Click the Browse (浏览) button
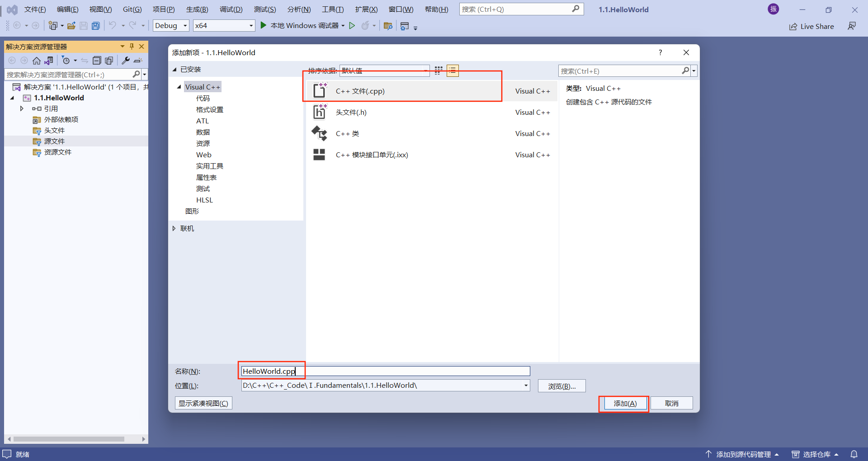Image resolution: width=868 pixels, height=461 pixels. click(x=562, y=386)
